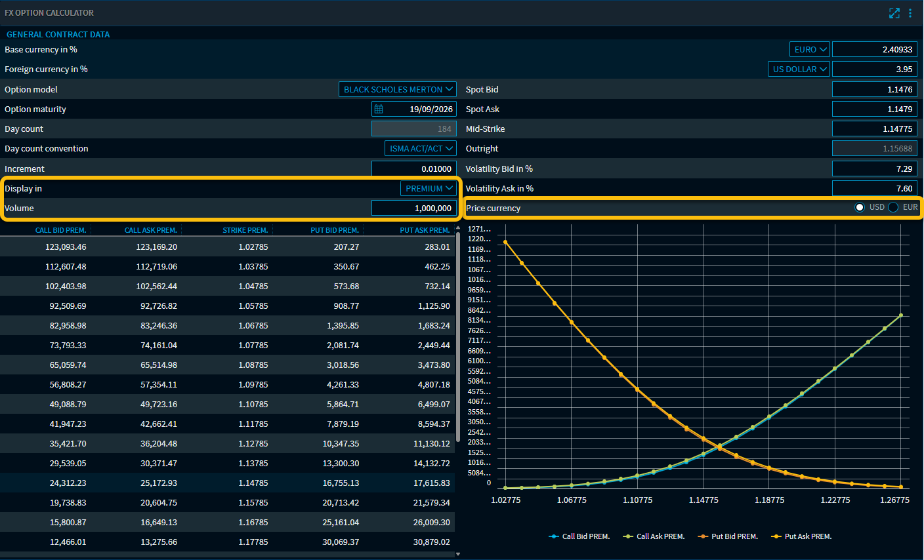Image resolution: width=924 pixels, height=560 pixels.
Task: Click the Spot Bid input field
Action: click(x=874, y=89)
